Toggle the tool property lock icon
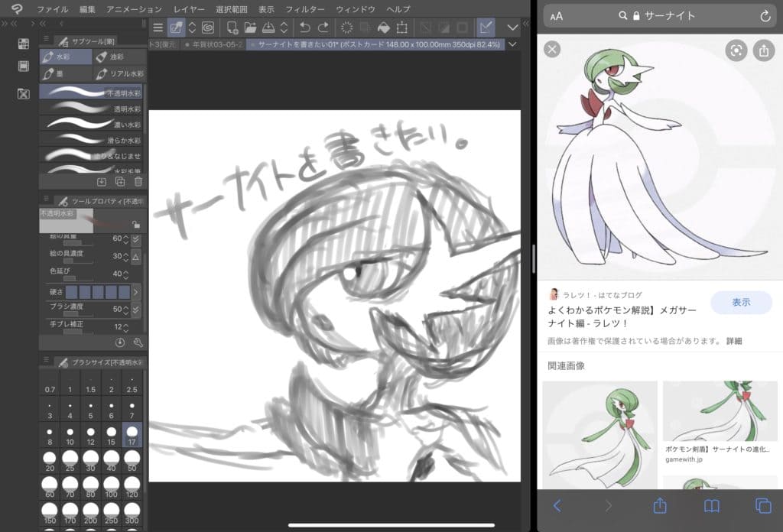 tap(136, 225)
